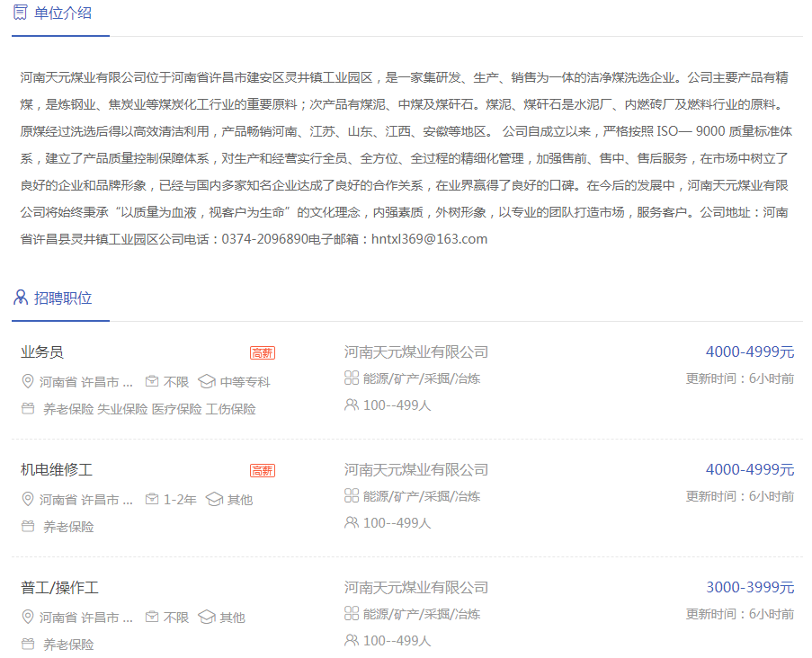Click education cap icon beside 中等专科
Image resolution: width=812 pixels, height=658 pixels.
(207, 381)
